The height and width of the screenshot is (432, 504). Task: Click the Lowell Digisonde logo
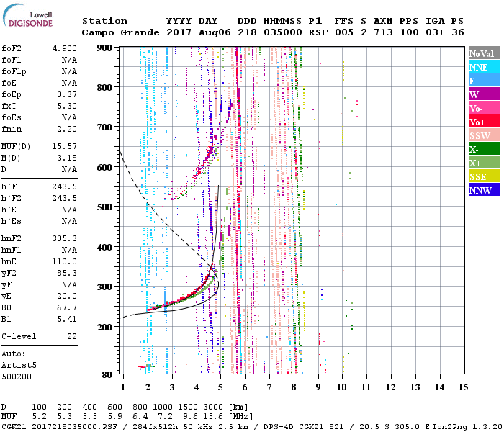click(27, 15)
